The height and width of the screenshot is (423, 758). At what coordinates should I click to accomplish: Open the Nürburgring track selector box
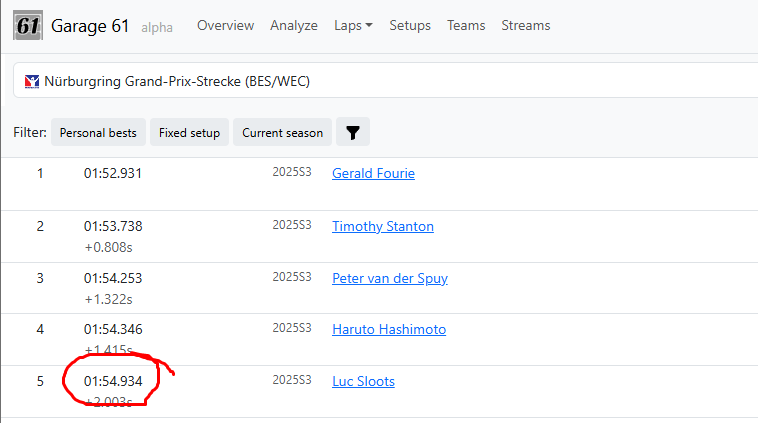[385, 81]
